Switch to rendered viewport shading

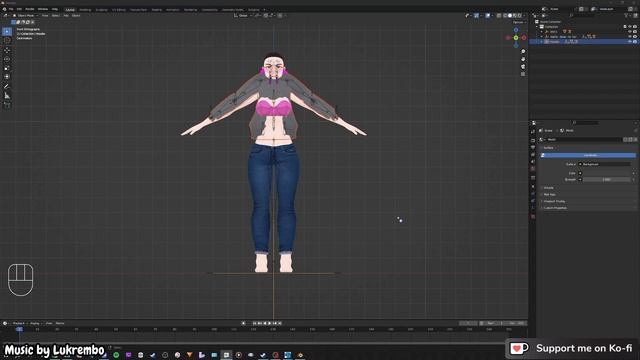[519, 16]
